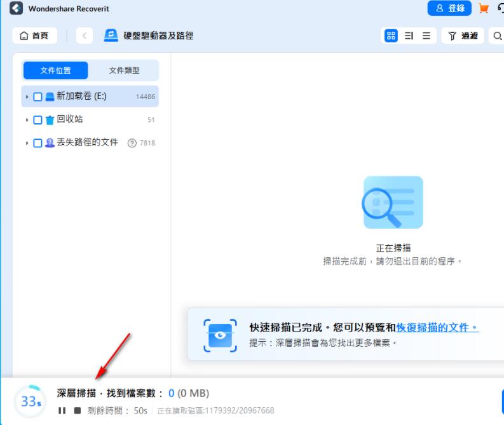Click the 51 recycle bin count
Viewport: 504px width, 425px height.
[151, 120]
